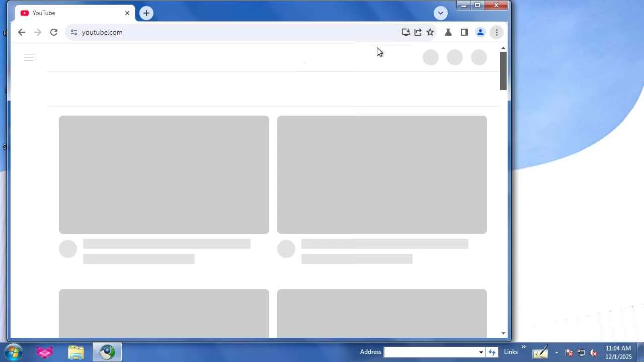Click the Show desktop button

point(640,352)
